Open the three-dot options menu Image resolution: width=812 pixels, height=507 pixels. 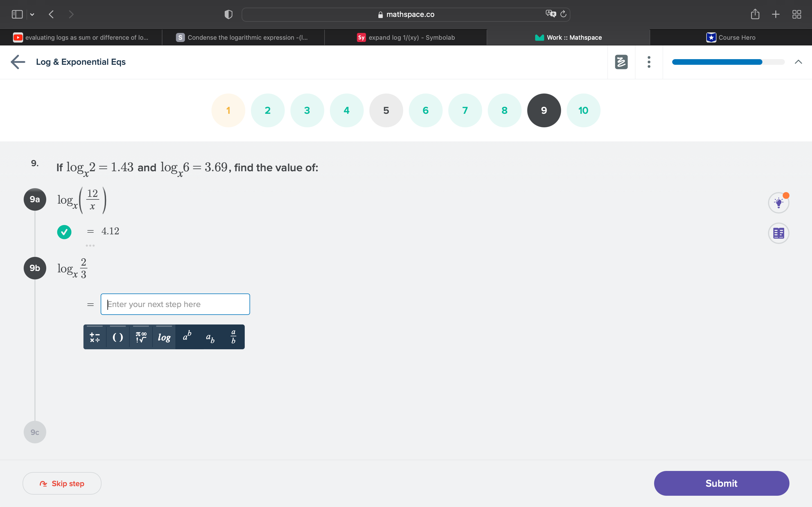648,62
